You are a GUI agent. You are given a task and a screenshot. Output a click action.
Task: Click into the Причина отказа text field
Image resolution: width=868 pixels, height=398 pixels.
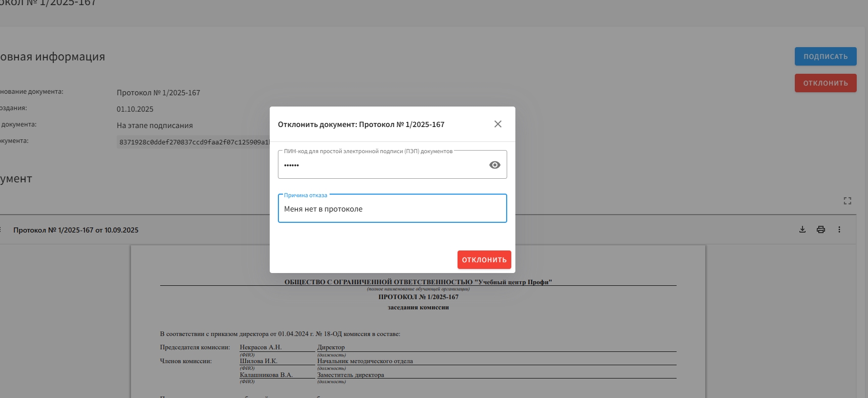tap(392, 209)
